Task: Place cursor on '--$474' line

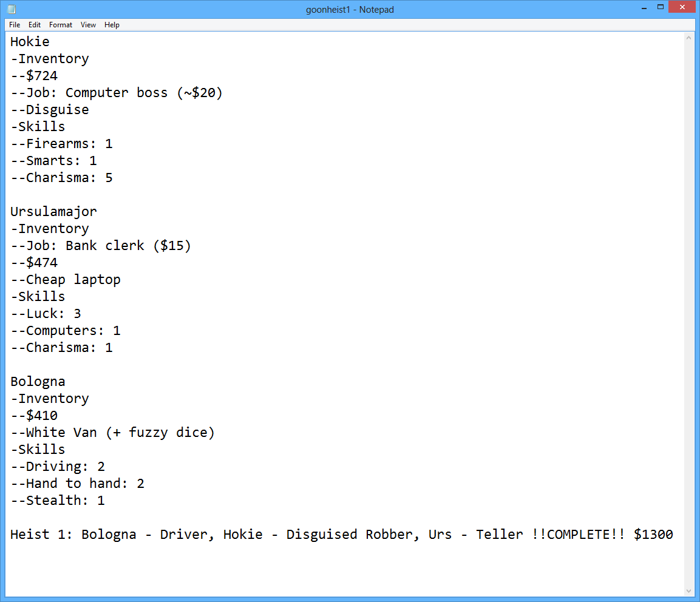Action: [34, 262]
